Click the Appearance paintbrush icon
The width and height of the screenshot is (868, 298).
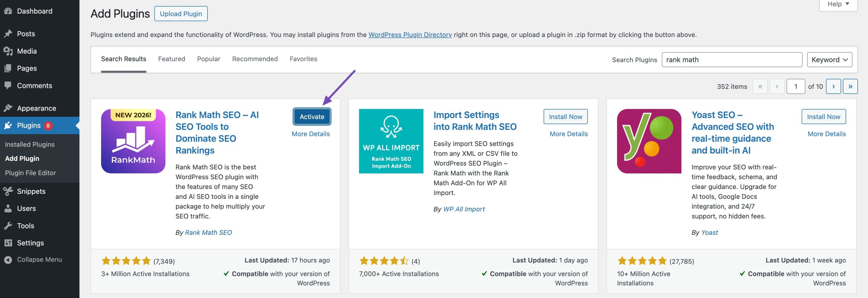click(x=8, y=108)
